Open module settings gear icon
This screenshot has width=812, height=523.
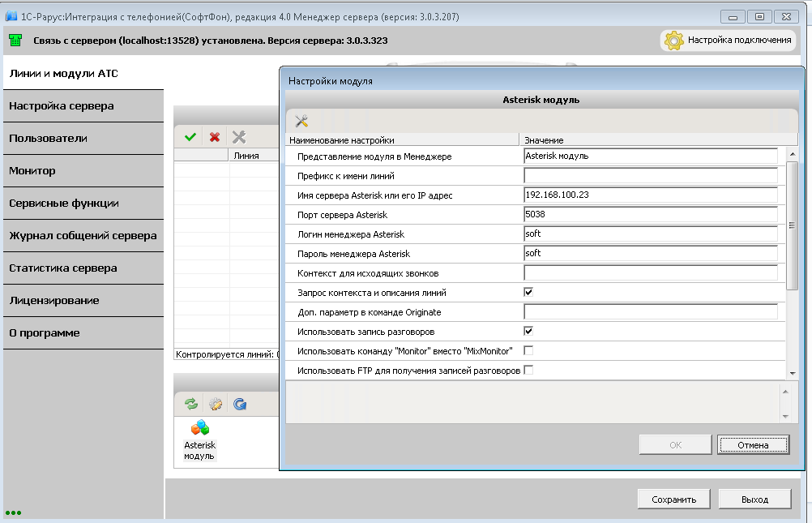click(x=216, y=404)
